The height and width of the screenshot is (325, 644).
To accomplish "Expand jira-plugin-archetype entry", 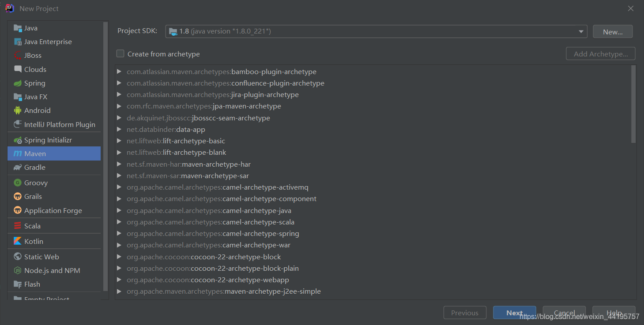I will pos(119,94).
